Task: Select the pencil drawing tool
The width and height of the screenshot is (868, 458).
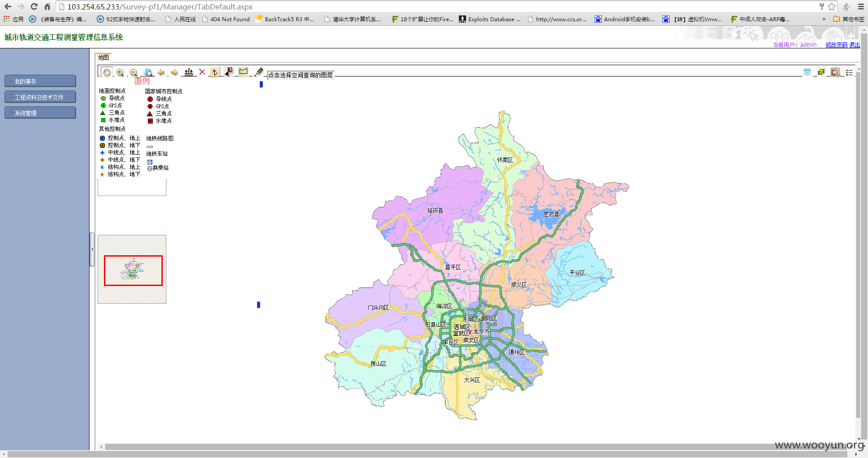Action: point(259,72)
